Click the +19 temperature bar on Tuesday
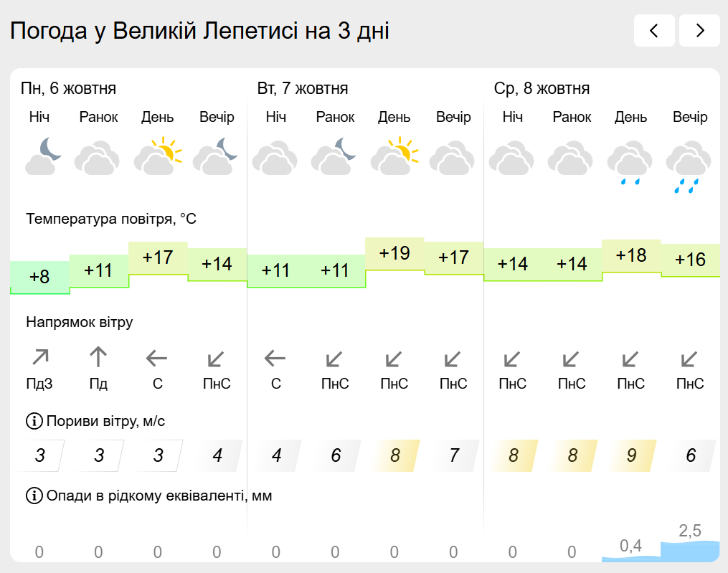This screenshot has width=728, height=573. pyautogui.click(x=394, y=254)
